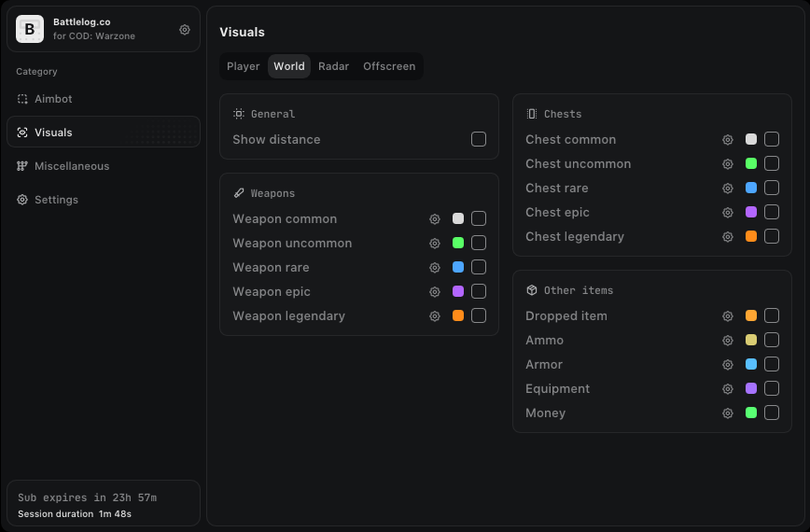Screen dimensions: 810x532
Task: Open gear options for Dropped item
Action: tap(728, 316)
